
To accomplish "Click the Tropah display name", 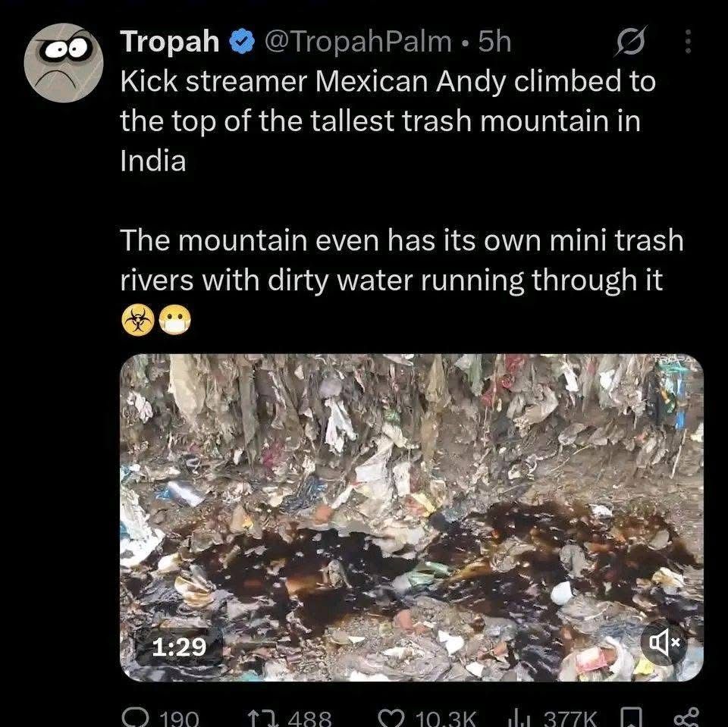I will [169, 42].
